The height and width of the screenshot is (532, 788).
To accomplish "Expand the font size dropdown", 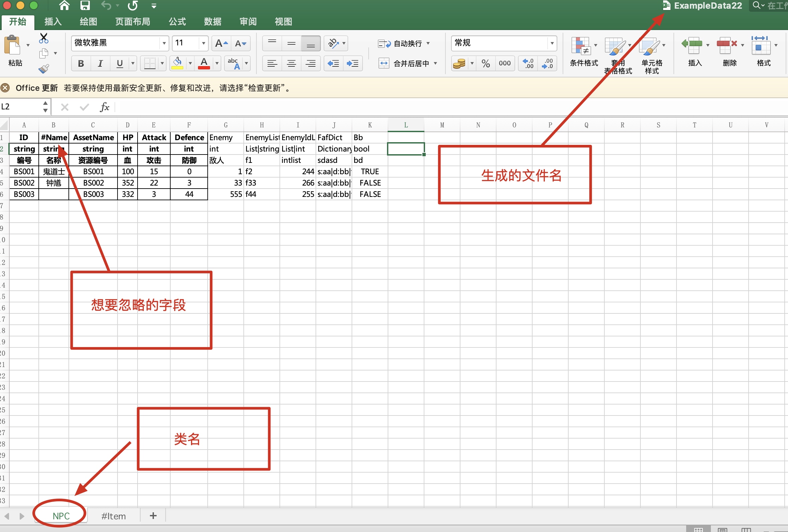I will 203,43.
